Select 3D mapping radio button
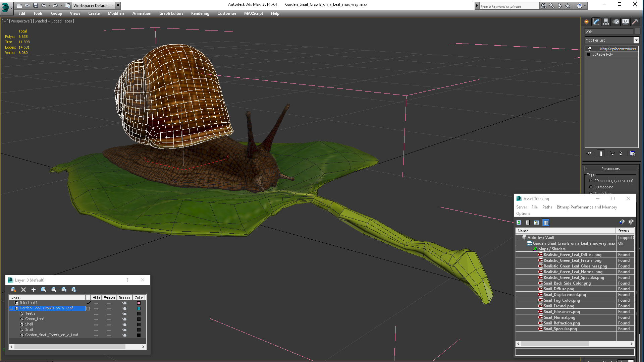This screenshot has width=644, height=362. (591, 187)
